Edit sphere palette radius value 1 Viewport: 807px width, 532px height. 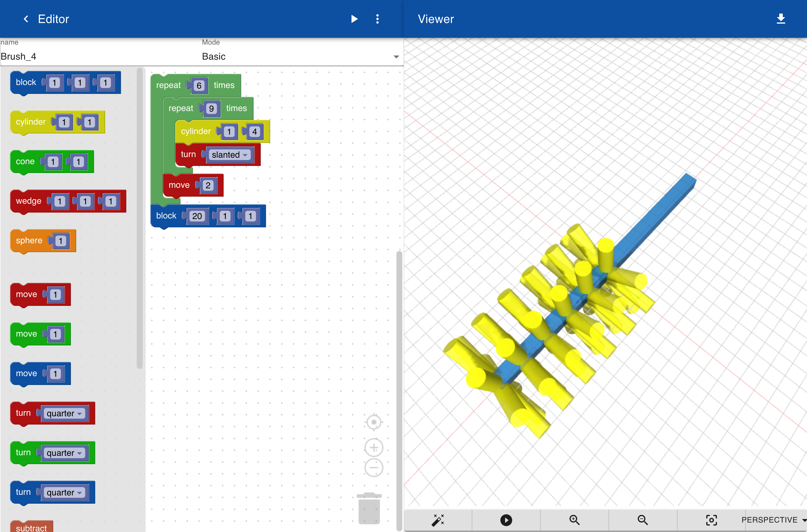coord(61,241)
